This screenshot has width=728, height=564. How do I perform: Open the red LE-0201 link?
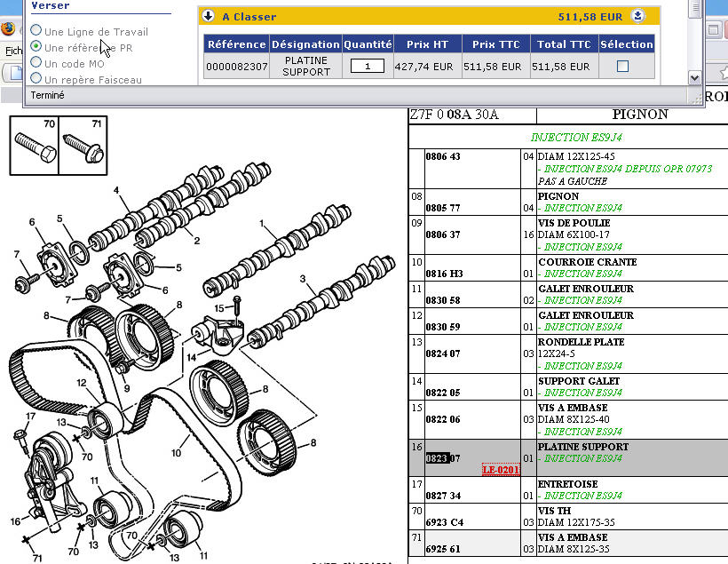(500, 470)
